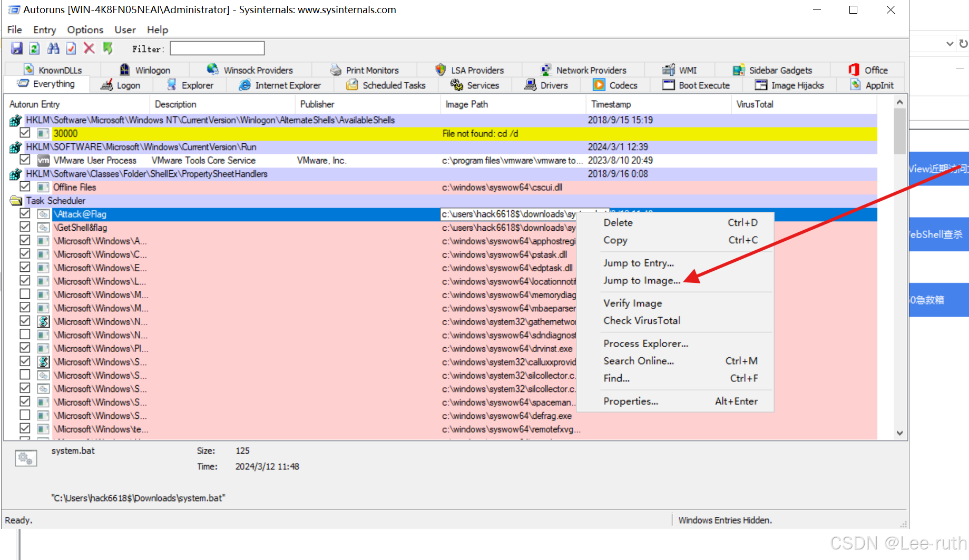Toggle checkbox for \Microsoft\Windows\Pl... entry
Viewport: 969px width, 560px height.
point(25,348)
